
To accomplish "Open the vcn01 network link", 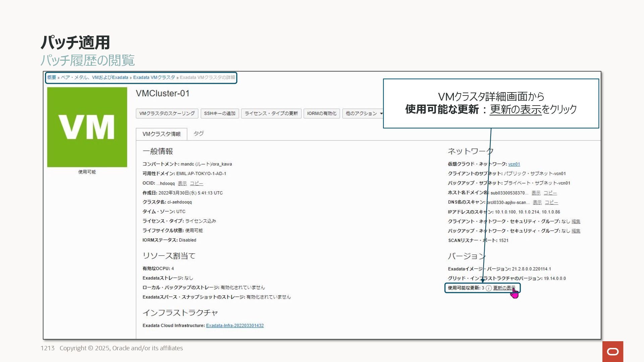I will click(x=514, y=164).
